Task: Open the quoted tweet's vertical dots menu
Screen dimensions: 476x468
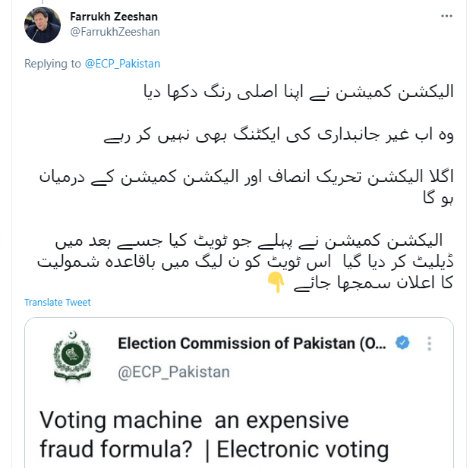Action: tap(429, 343)
